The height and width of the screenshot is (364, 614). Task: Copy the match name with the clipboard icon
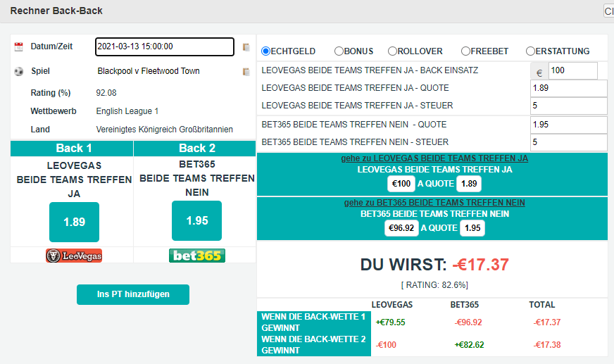pyautogui.click(x=246, y=72)
